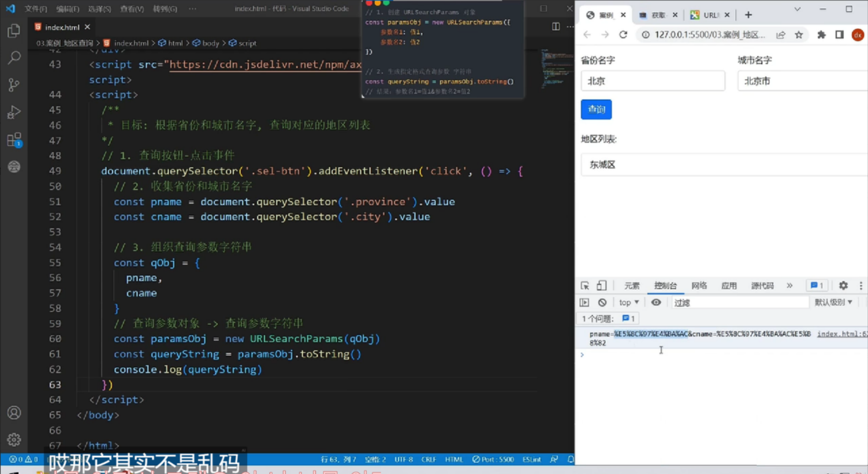Open the Explorer icon in activity bar
This screenshot has width=868, height=474.
[x=14, y=30]
